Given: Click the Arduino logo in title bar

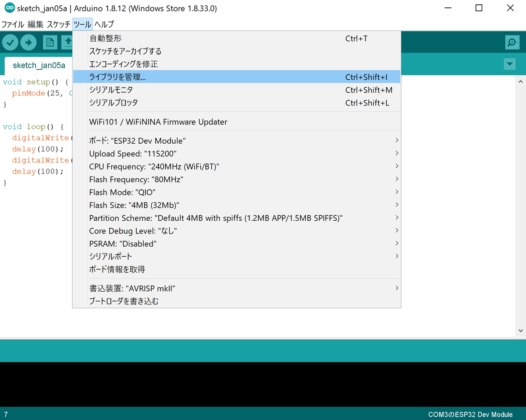Looking at the screenshot, I should coord(9,8).
